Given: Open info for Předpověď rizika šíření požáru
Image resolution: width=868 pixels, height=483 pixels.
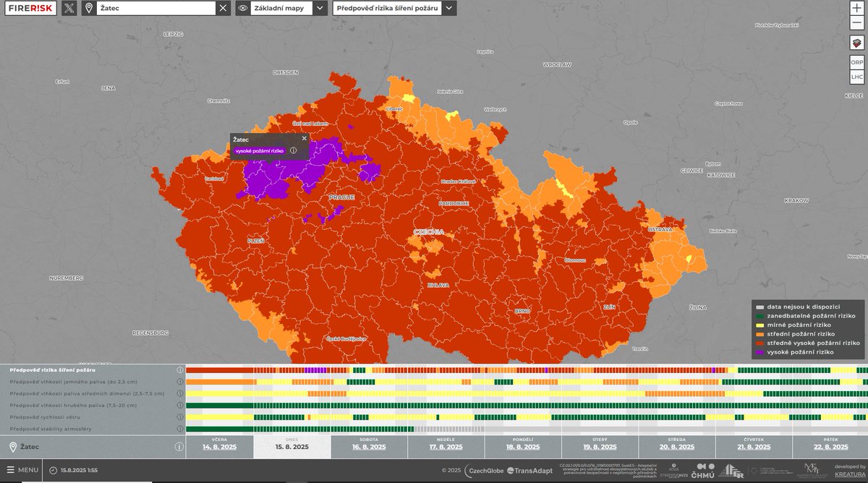Looking at the screenshot, I should [x=179, y=369].
